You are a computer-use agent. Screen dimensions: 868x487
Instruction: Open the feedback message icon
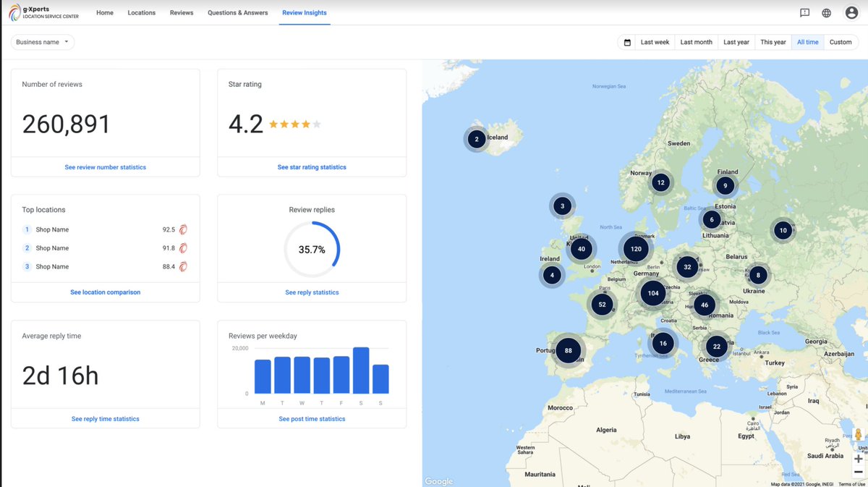(804, 12)
